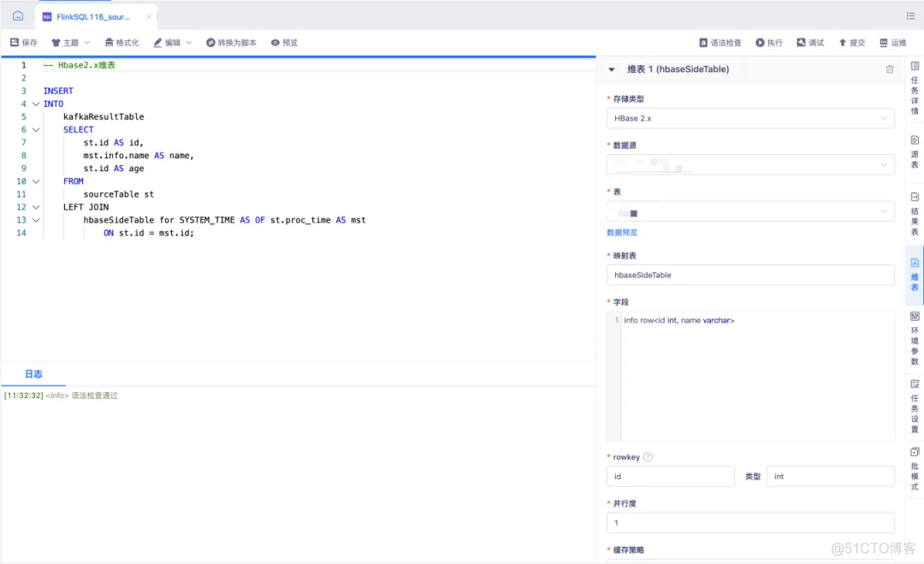The width and height of the screenshot is (924, 564).
Task: Click the 字段 field editor area
Action: pos(750,376)
